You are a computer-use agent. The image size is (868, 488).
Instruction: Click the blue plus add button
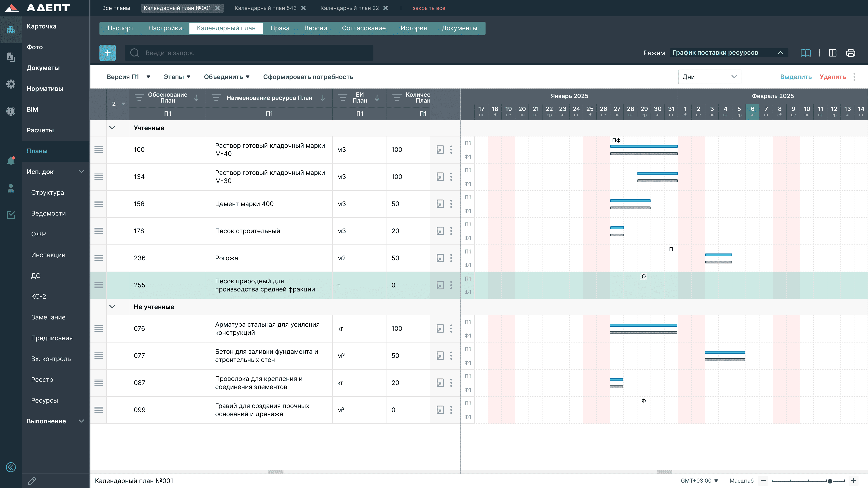click(108, 53)
